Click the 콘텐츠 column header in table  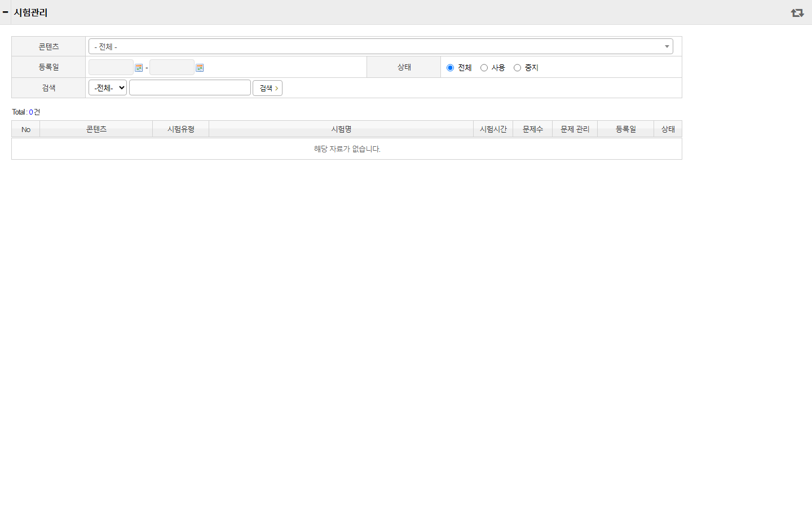[96, 129]
